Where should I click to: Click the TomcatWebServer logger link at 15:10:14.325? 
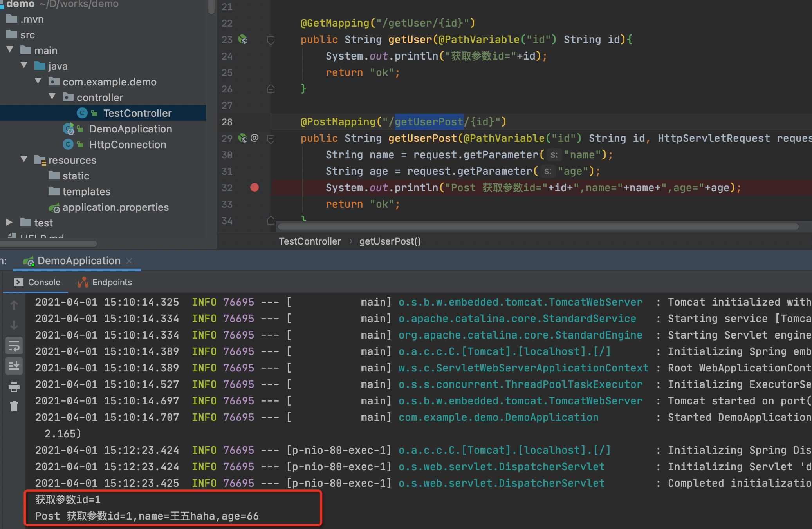pyautogui.click(x=520, y=302)
